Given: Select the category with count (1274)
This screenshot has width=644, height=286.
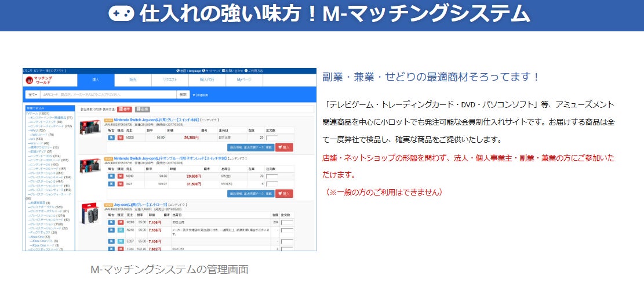Looking at the screenshot, I should tap(46, 215).
